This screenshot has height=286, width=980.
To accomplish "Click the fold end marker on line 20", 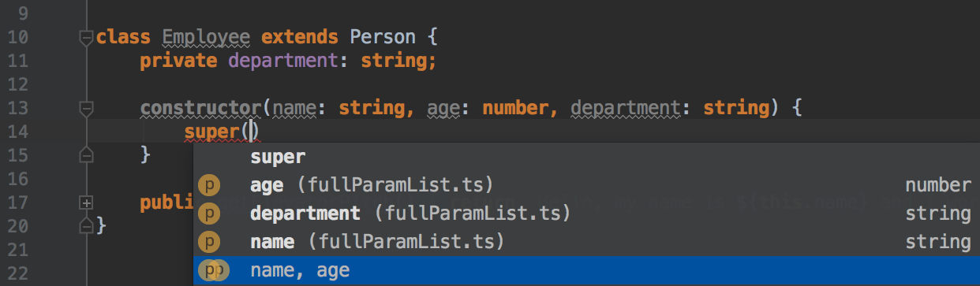I will click(x=87, y=226).
